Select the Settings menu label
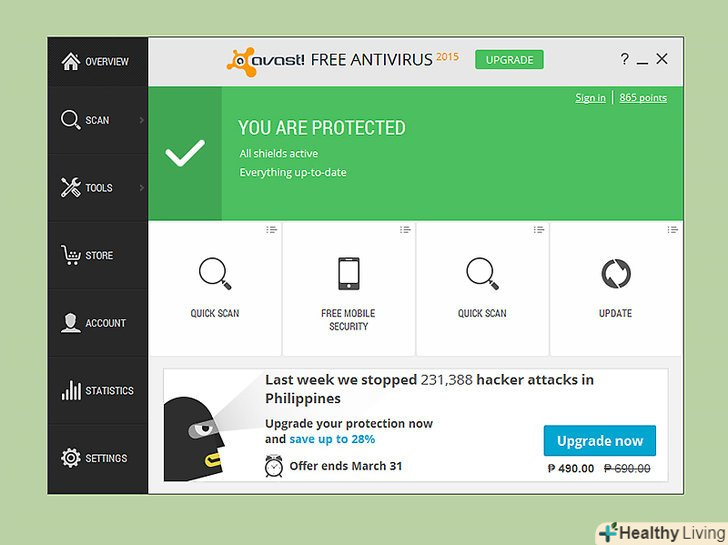This screenshot has width=728, height=545. 106,458
